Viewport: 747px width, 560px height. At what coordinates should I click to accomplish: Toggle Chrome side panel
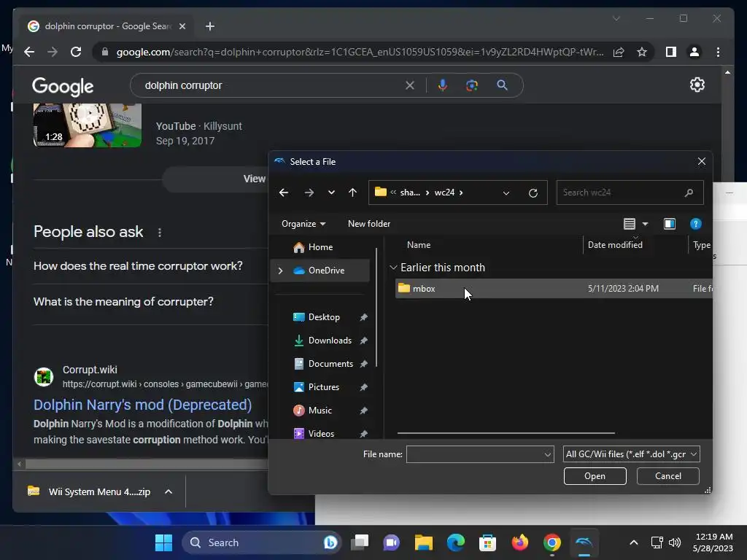(671, 52)
